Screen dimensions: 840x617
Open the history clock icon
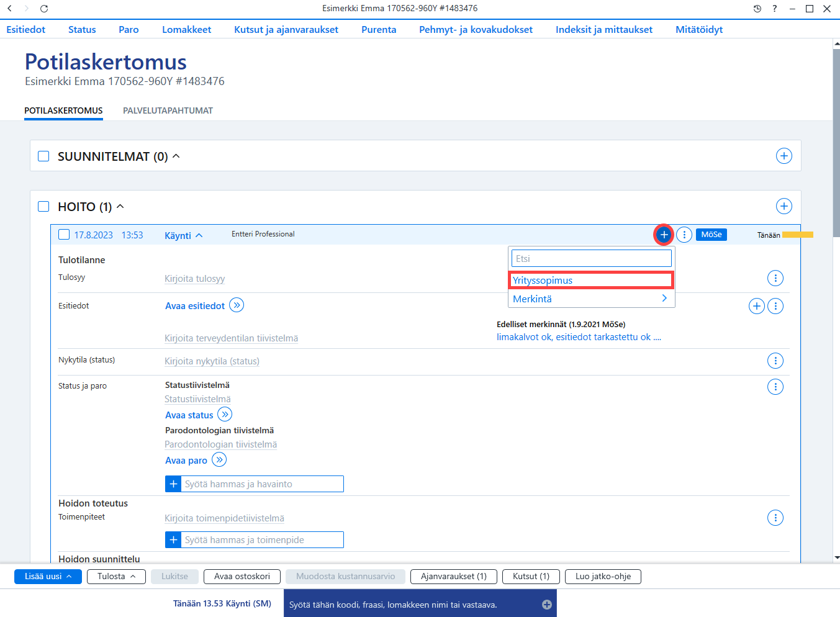point(757,9)
